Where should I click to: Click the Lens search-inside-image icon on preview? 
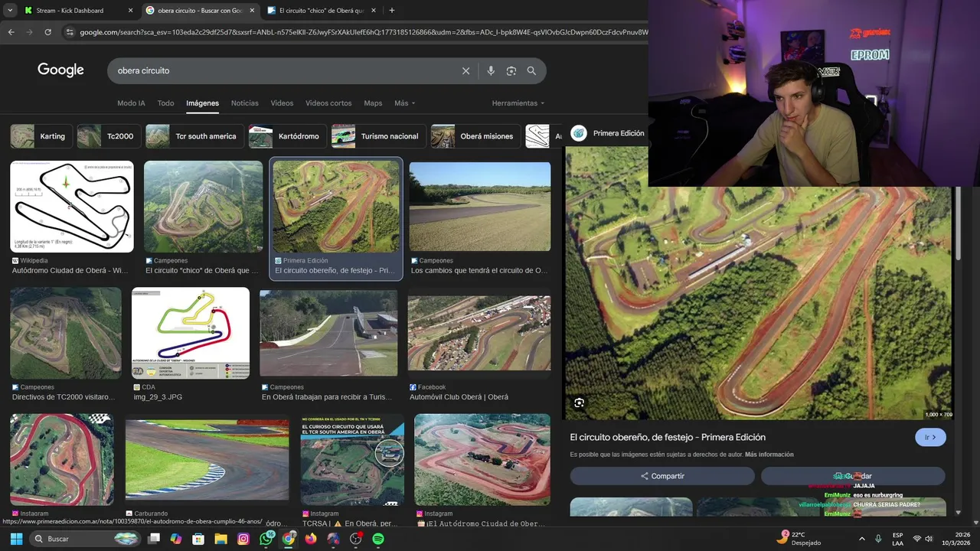pyautogui.click(x=579, y=403)
